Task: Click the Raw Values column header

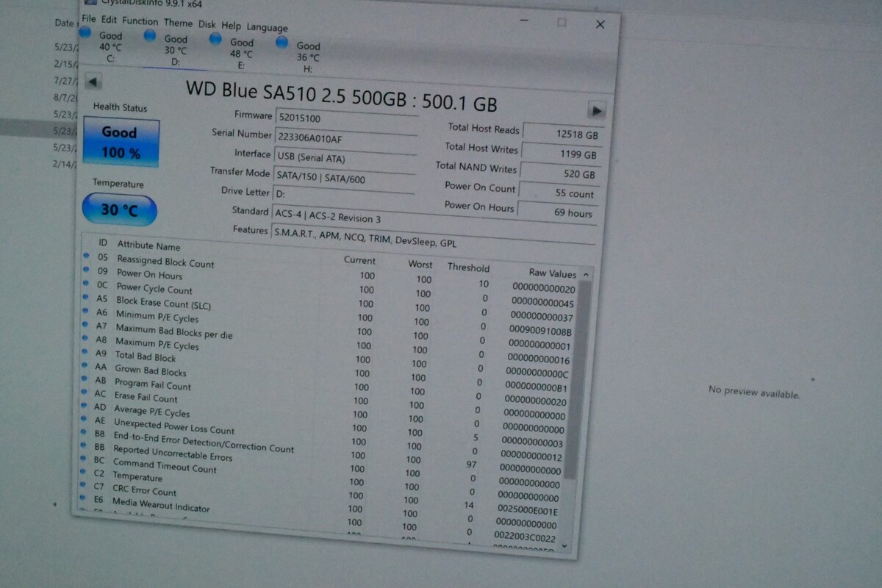Action: pos(552,273)
